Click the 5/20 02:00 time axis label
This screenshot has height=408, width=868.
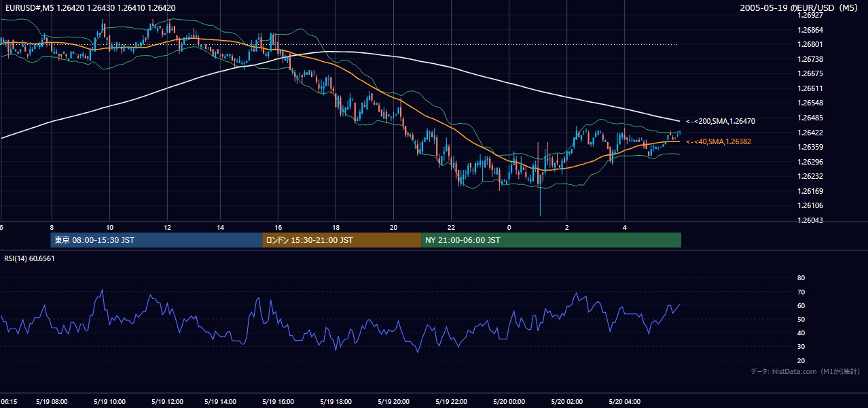[567, 402]
